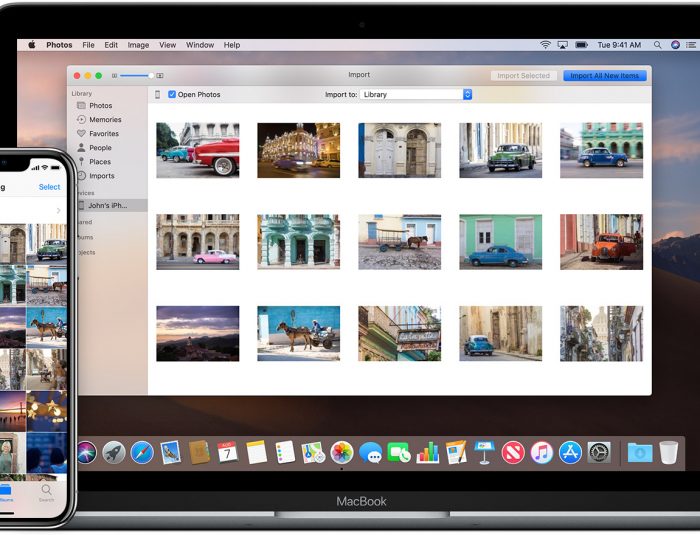Screen dimensions: 700x535
Task: Open Keynote podium icon in Dock
Action: click(485, 452)
